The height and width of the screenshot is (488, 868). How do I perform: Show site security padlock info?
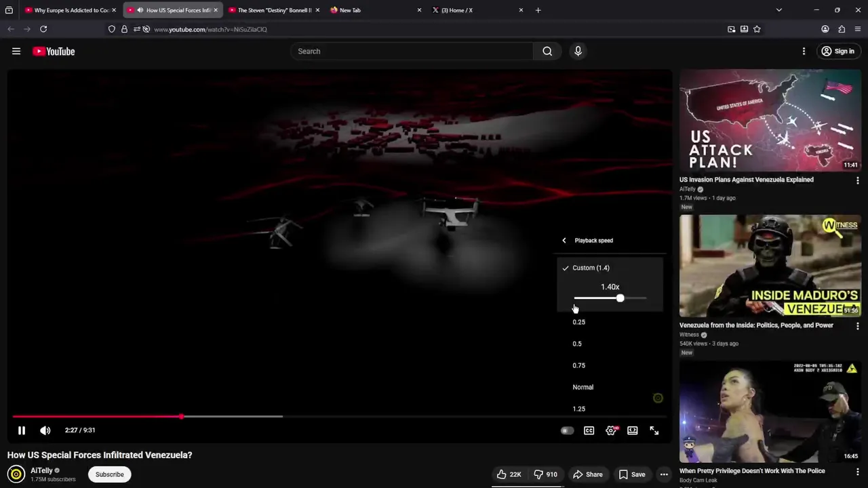(x=124, y=29)
